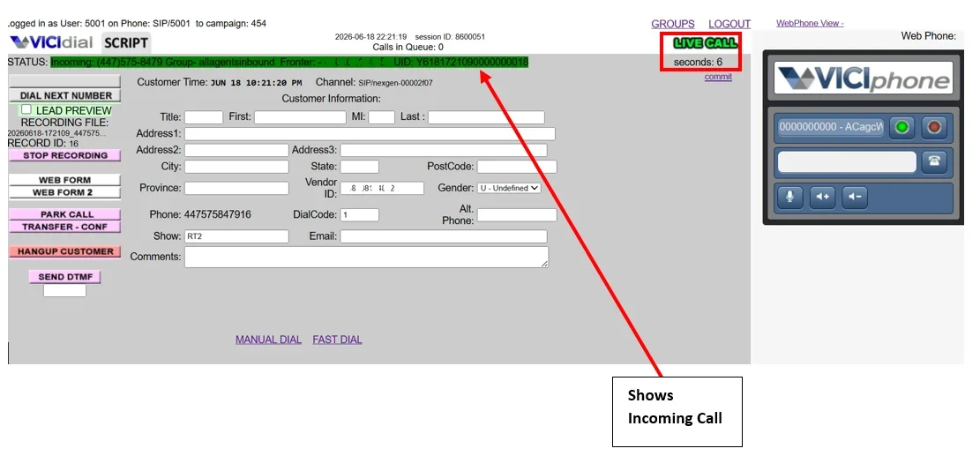This screenshot has width=980, height=456.
Task: Focus the DTMF digits input box
Action: pyautogui.click(x=64, y=290)
